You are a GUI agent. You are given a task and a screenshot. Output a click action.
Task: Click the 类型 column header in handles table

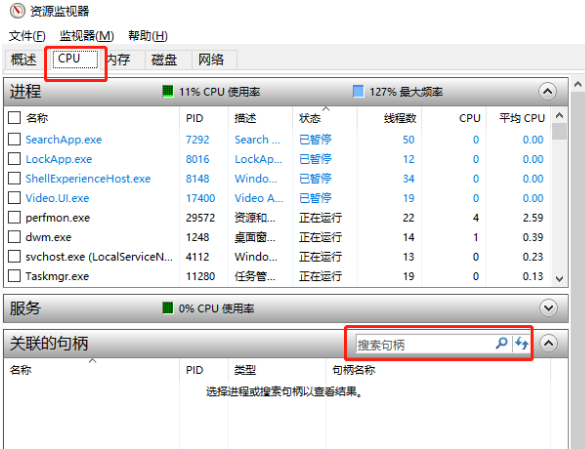(245, 370)
